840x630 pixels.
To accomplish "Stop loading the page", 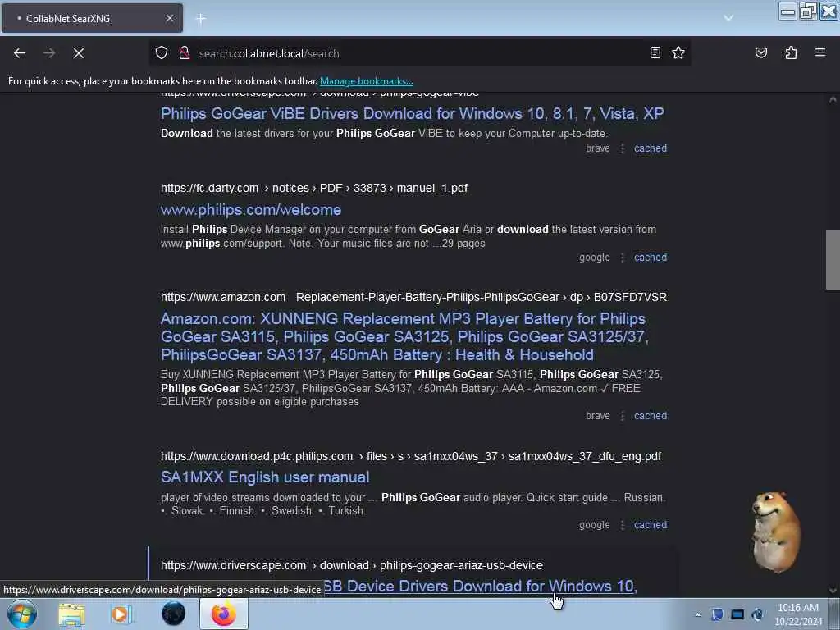I will click(x=79, y=53).
